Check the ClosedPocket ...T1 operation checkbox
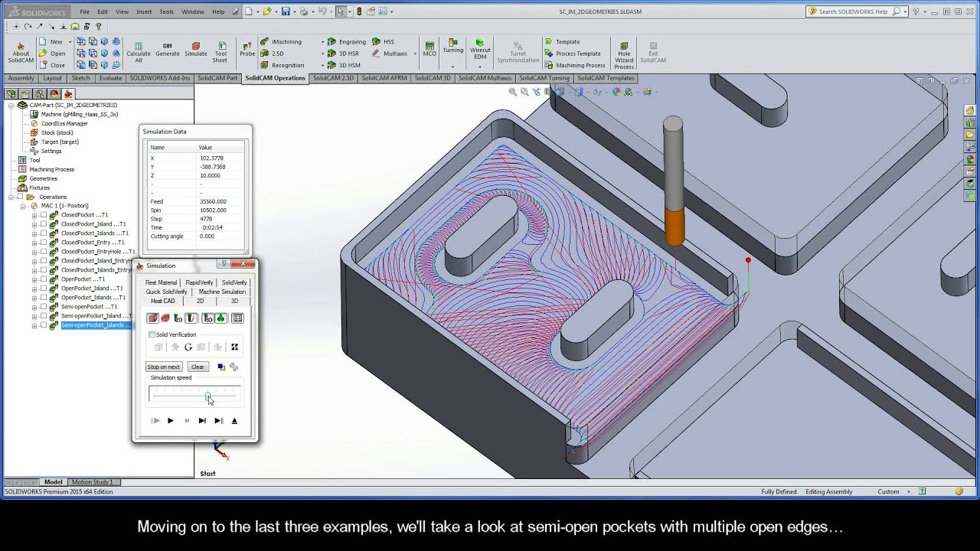This screenshot has height=551, width=980. click(43, 215)
